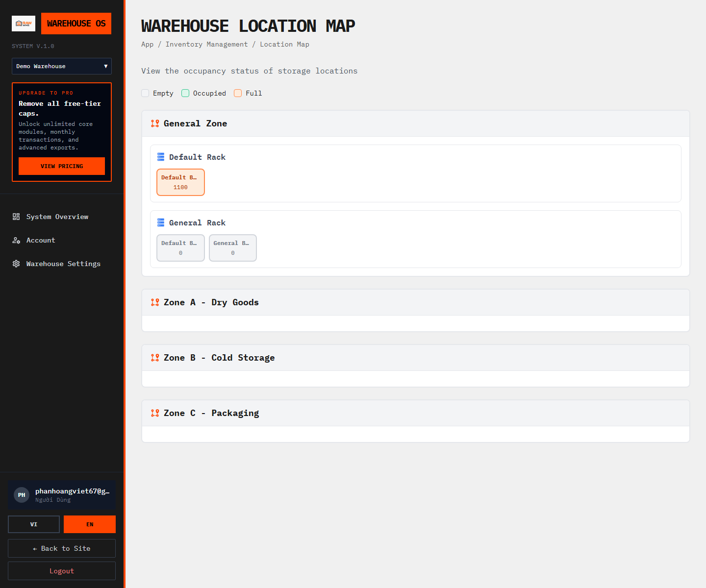Screen dimensions: 706x588
Task: Click the Empty legend swatch
Action: tap(145, 93)
